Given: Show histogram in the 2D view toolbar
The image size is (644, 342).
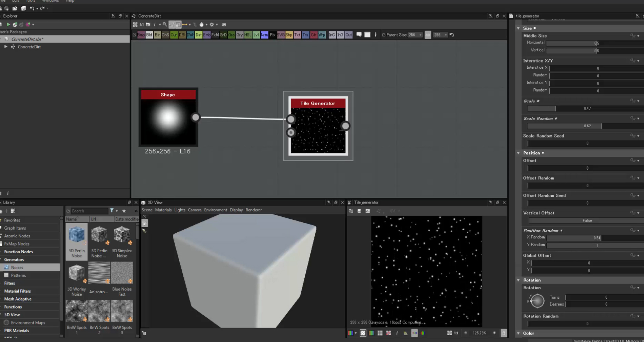Looking at the screenshot, I should tap(406, 333).
